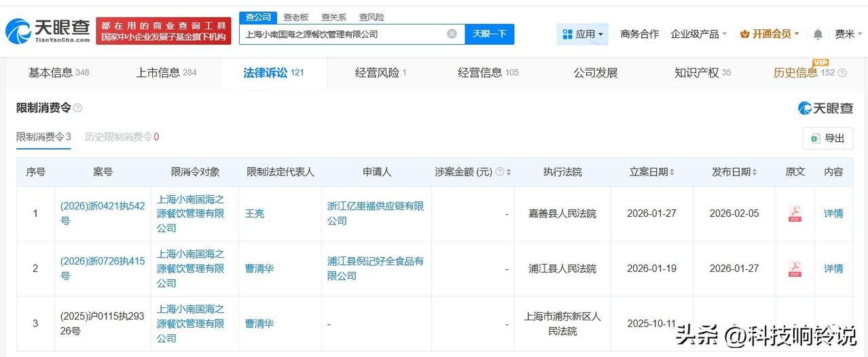
Task: Select the 查关系 search mode tab
Action: (333, 17)
